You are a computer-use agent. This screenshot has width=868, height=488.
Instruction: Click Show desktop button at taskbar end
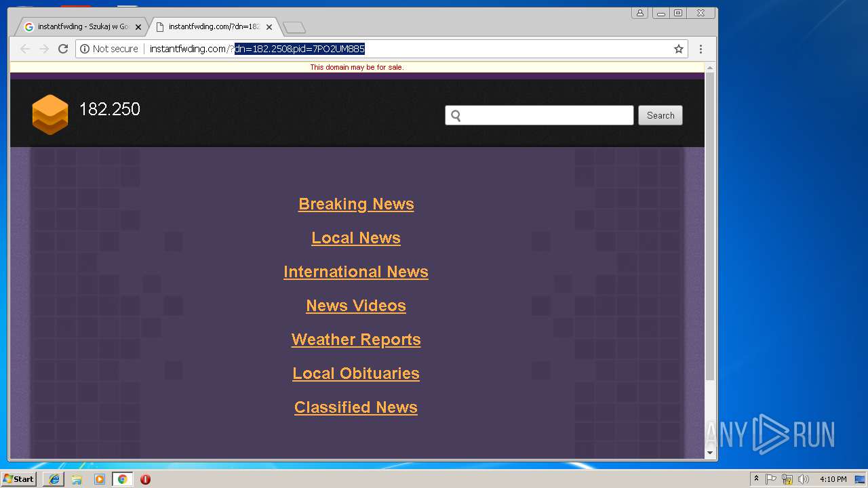pyautogui.click(x=861, y=479)
